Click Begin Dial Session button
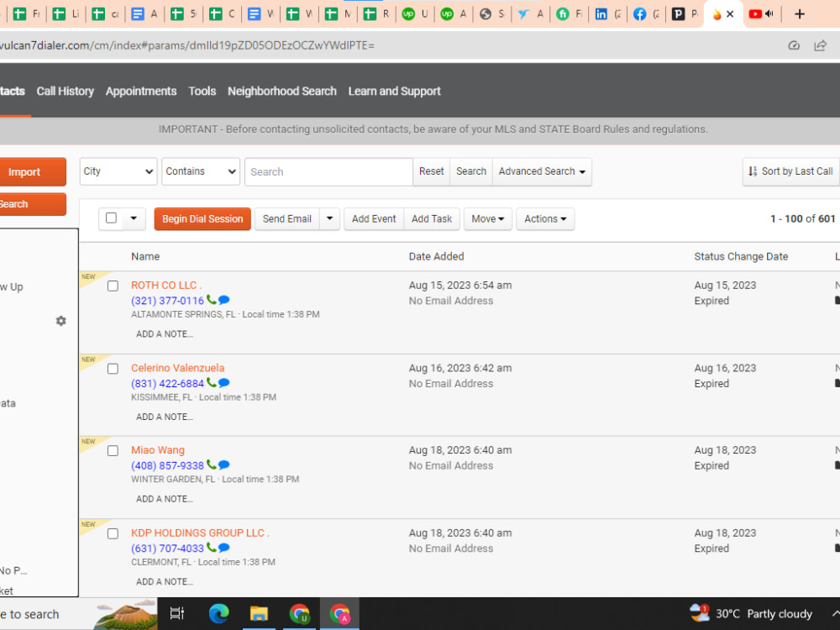The width and height of the screenshot is (840, 630). point(202,219)
